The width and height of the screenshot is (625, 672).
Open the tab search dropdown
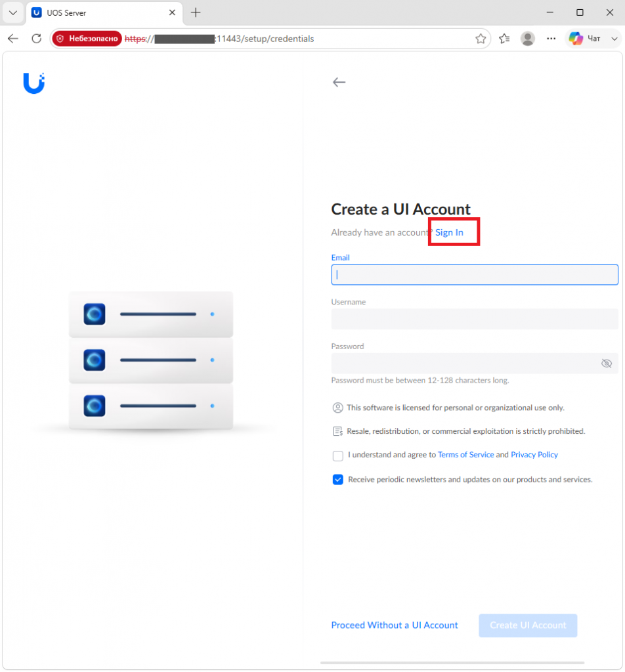13,12
